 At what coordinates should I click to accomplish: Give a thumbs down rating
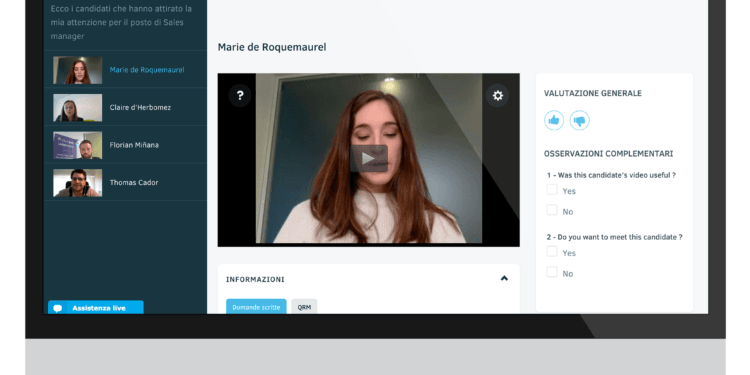click(x=579, y=121)
